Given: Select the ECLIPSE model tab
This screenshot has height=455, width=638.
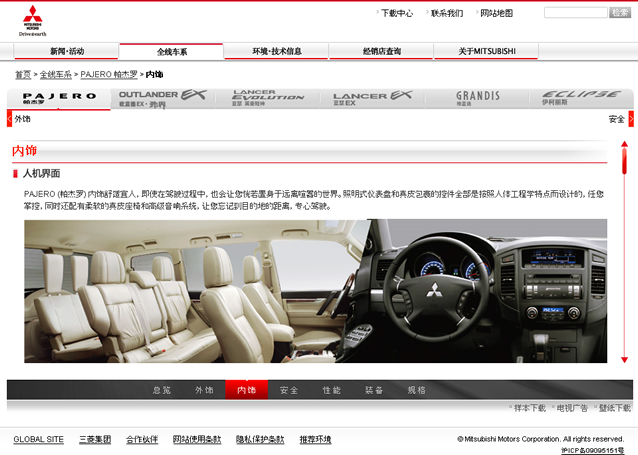Looking at the screenshot, I should (581, 99).
